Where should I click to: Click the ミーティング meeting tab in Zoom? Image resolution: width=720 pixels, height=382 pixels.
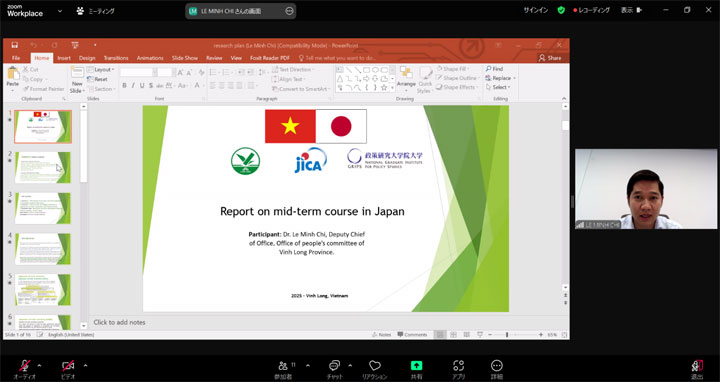pos(96,11)
